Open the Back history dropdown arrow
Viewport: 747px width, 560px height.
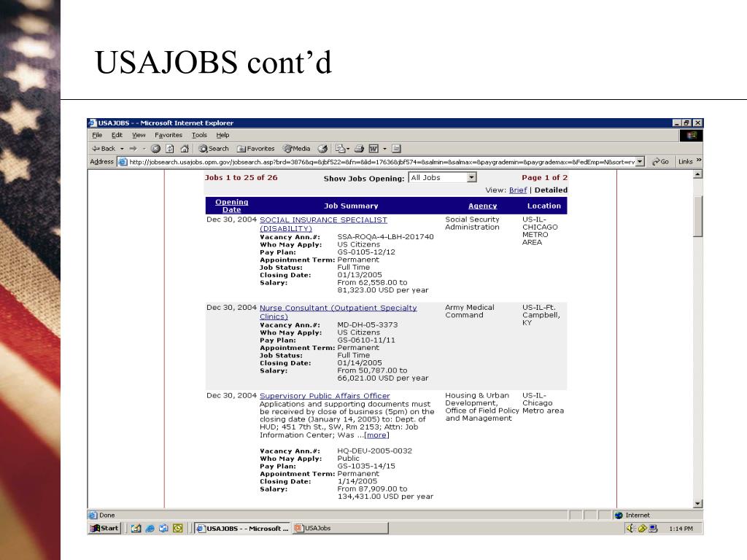tap(122, 149)
